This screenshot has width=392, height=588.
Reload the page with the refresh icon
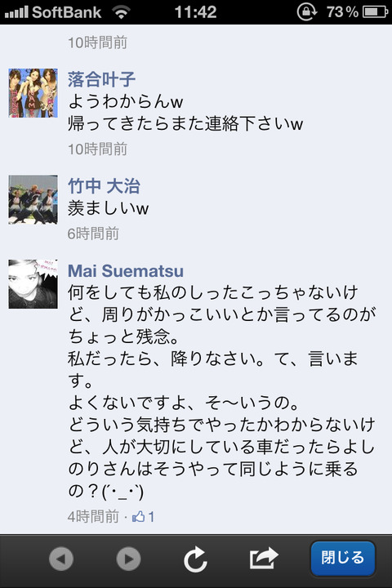[195, 559]
